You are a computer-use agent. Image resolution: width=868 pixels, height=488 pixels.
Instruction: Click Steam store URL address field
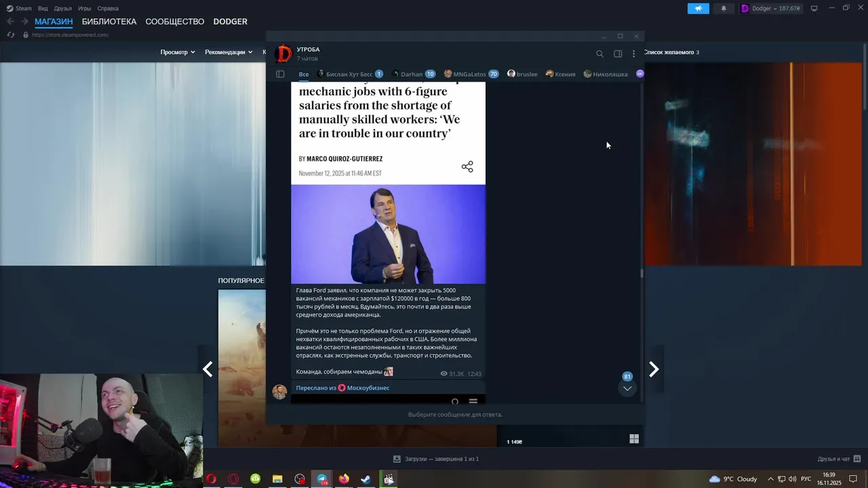[71, 35]
